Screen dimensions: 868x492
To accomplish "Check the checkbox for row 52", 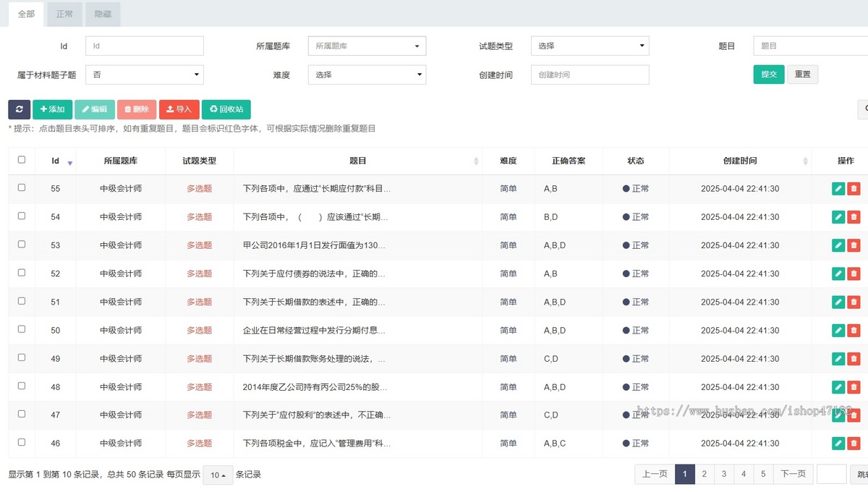I will click(22, 272).
